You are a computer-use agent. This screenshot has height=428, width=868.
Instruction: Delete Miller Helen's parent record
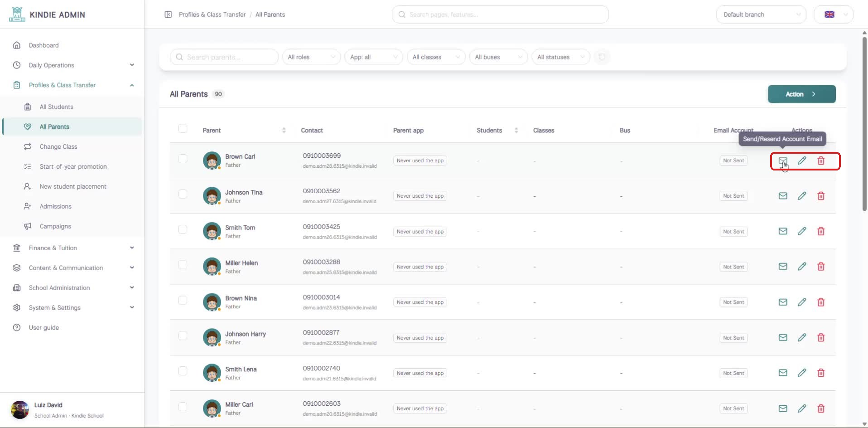click(821, 267)
